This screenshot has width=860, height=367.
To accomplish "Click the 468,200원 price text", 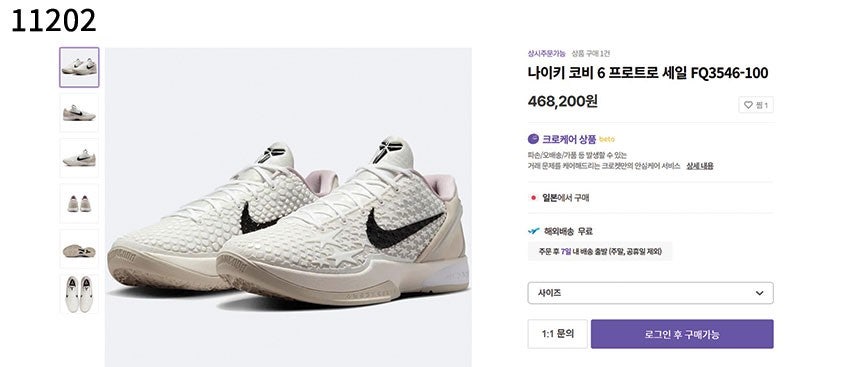I will click(x=563, y=101).
